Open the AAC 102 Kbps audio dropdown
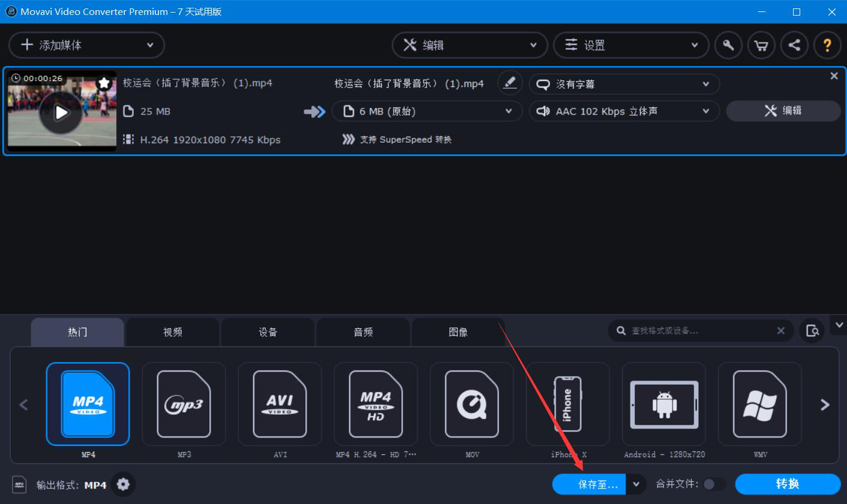Viewport: 847px width, 504px height. click(624, 111)
